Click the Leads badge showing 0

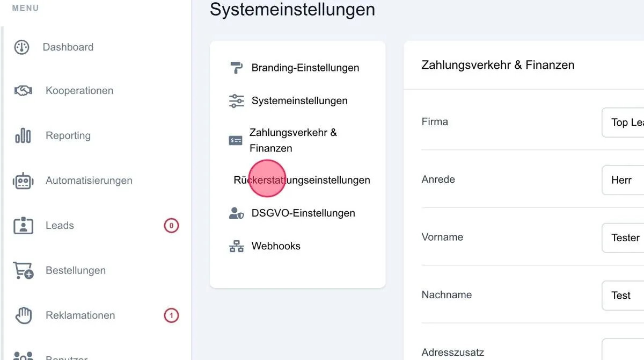click(171, 226)
